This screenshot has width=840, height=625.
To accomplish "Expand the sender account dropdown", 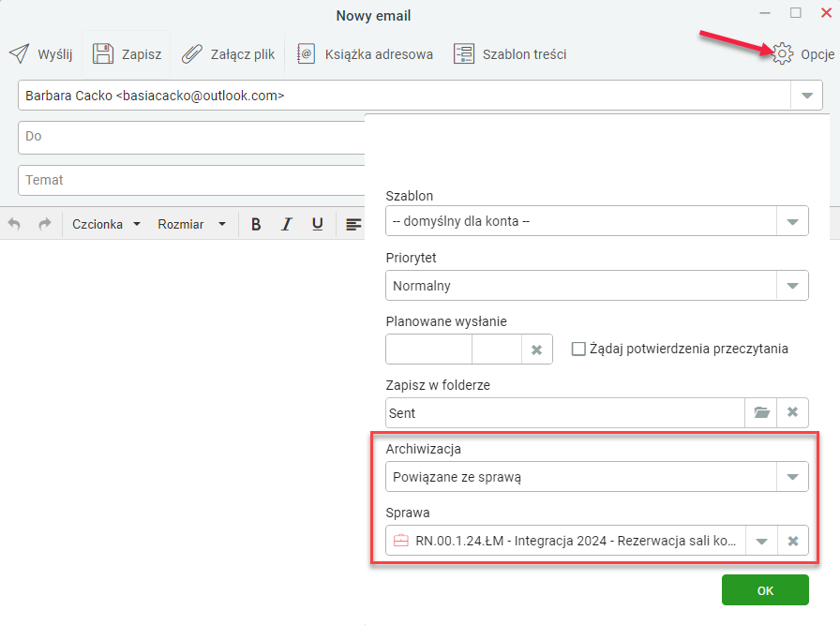I will coord(807,96).
